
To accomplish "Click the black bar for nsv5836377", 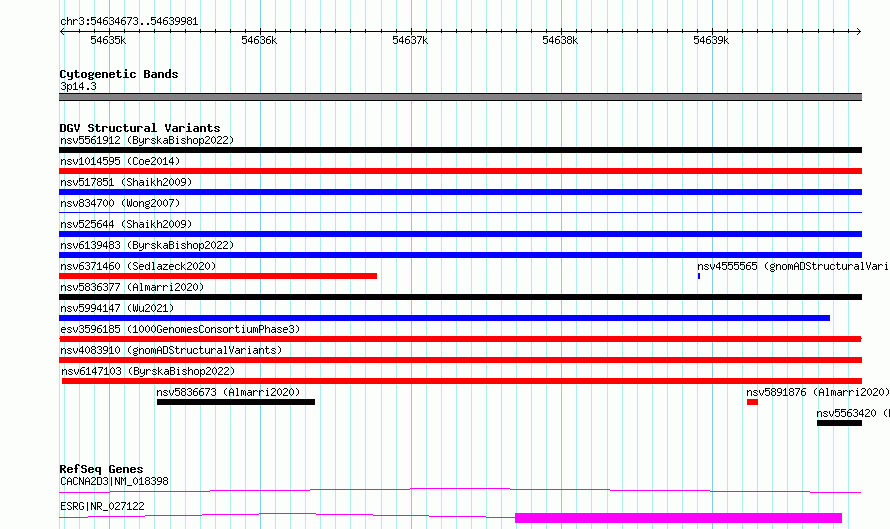I will (x=460, y=297).
